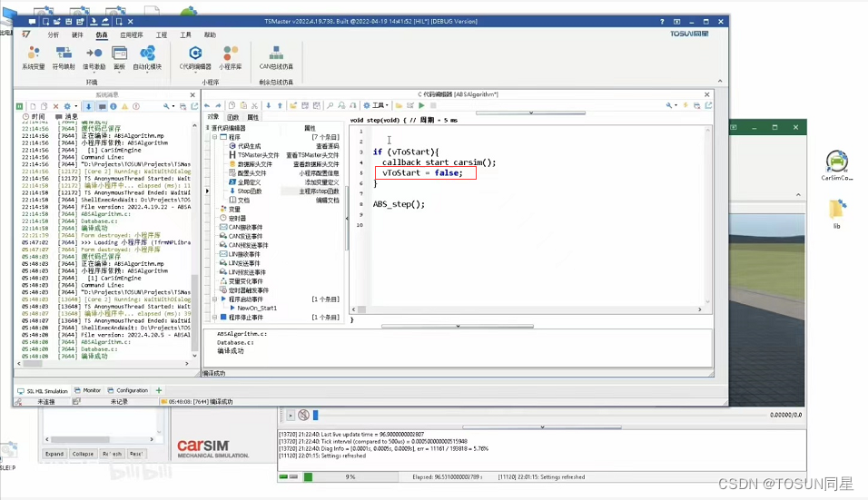The height and width of the screenshot is (500, 868).
Task: Open 自动化模块 automation module
Action: pyautogui.click(x=147, y=58)
